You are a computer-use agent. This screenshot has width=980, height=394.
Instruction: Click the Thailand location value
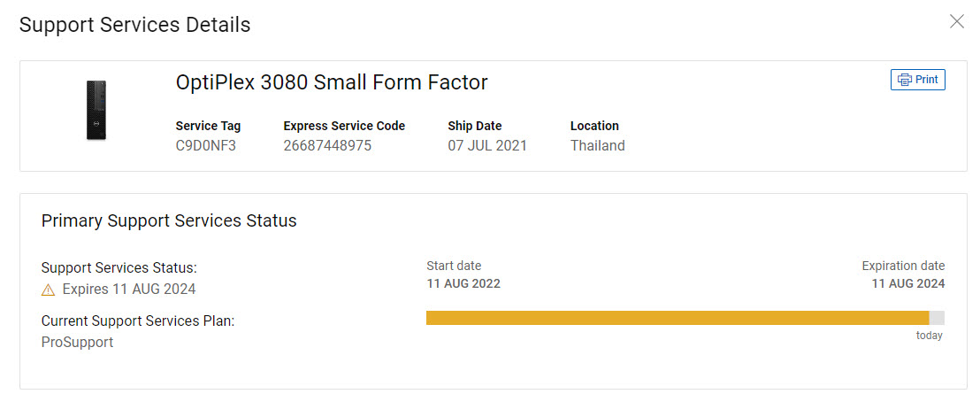(x=597, y=145)
